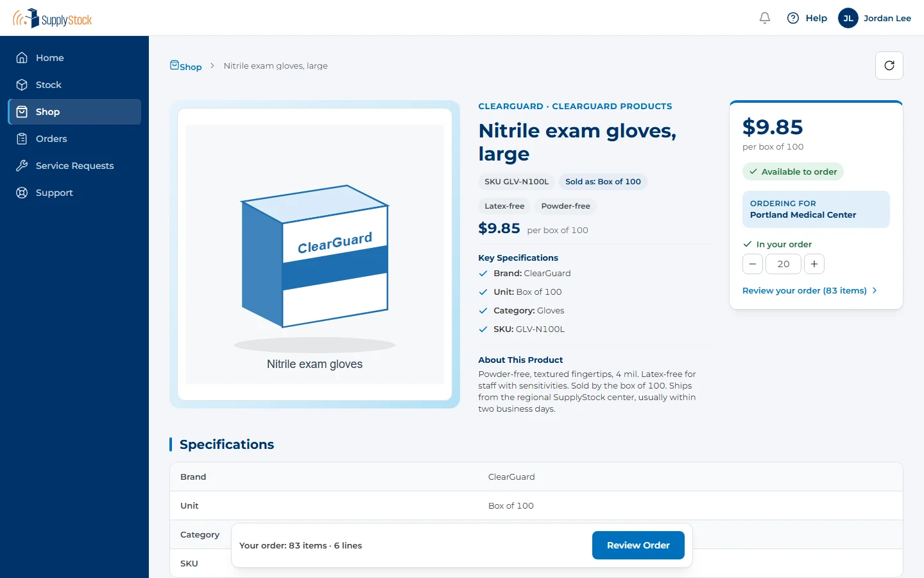Viewport: 924px width, 578px height.
Task: Click the Nitrile exam gloves product image
Action: [x=314, y=254]
